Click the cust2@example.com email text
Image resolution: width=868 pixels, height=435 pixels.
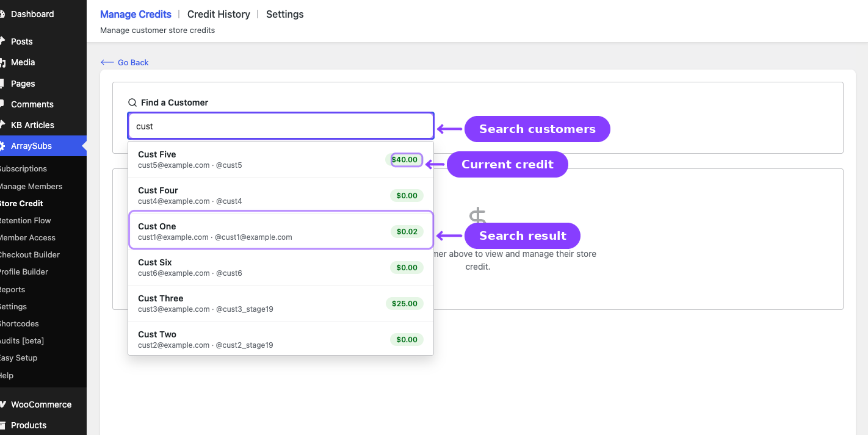[x=174, y=345]
